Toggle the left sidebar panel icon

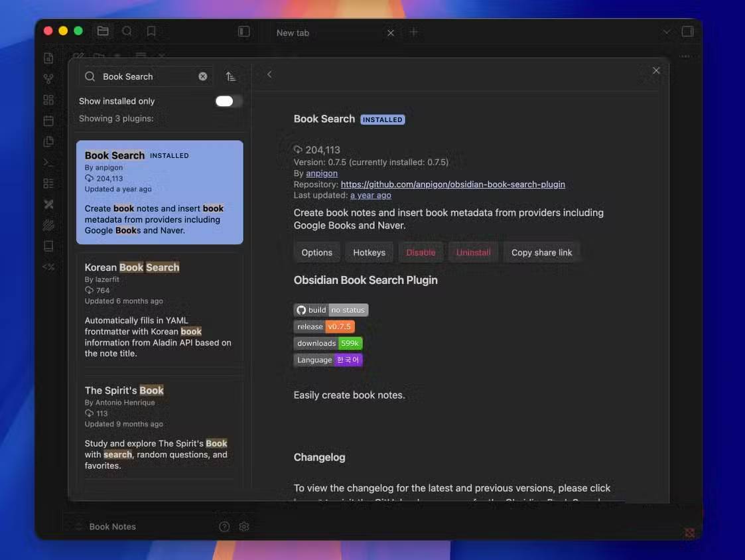pyautogui.click(x=243, y=31)
